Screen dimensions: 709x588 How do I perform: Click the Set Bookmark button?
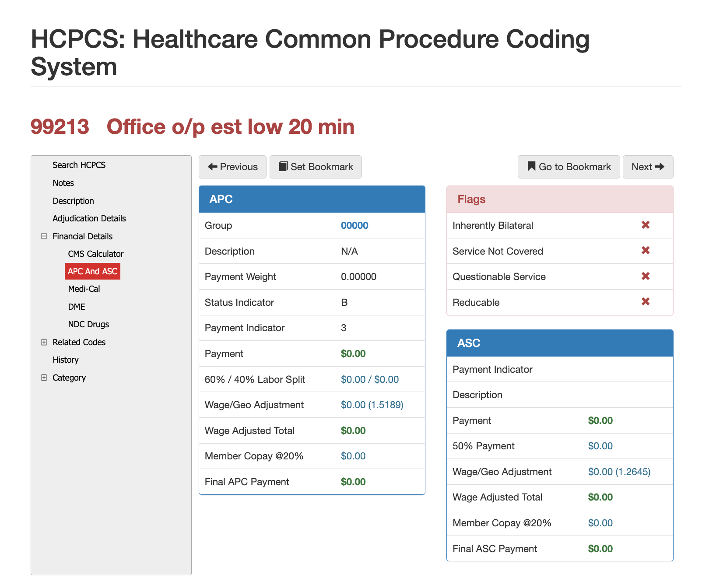coord(316,167)
